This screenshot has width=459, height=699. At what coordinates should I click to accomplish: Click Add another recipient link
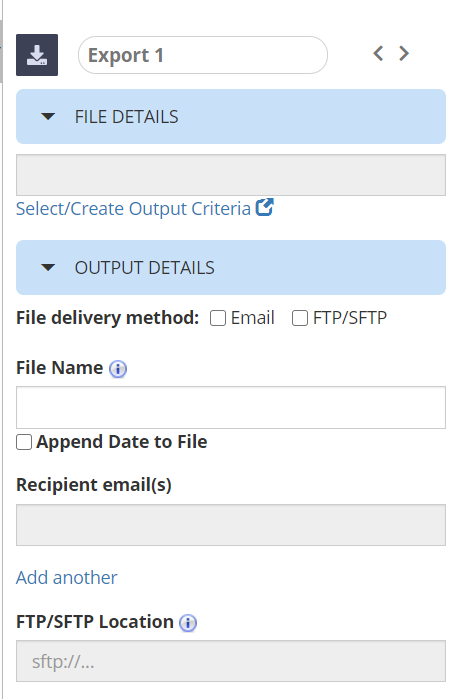66,578
